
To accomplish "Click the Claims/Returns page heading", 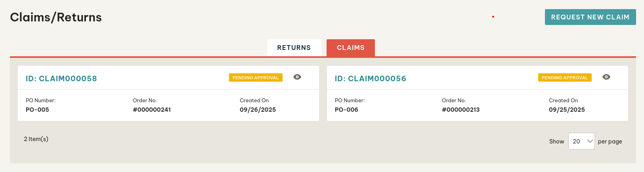I will (56, 17).
